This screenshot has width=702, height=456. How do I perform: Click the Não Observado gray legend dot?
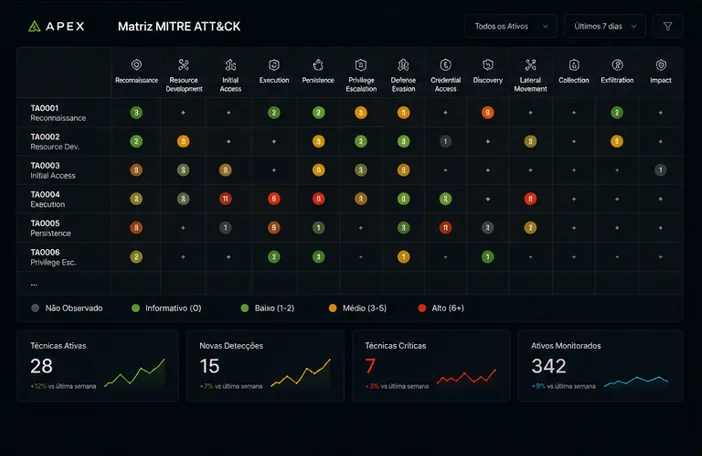coord(35,308)
